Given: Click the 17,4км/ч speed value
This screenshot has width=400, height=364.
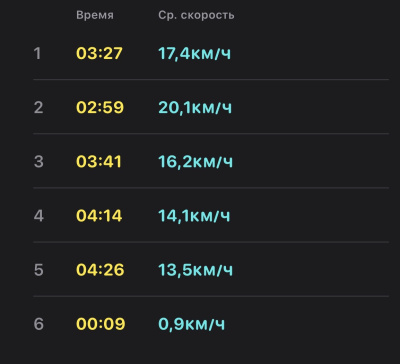Looking at the screenshot, I should [194, 54].
